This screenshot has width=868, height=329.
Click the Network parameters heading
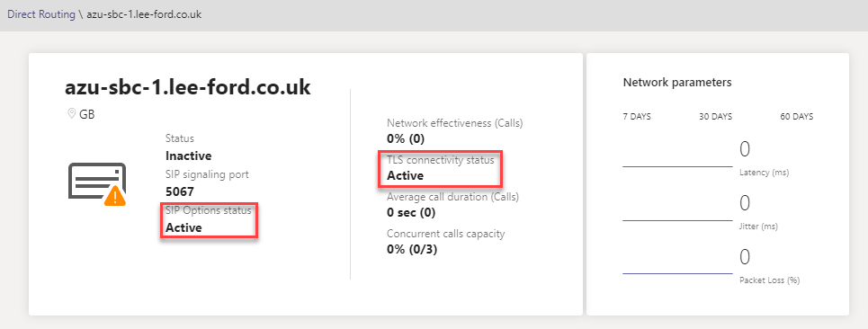click(677, 83)
